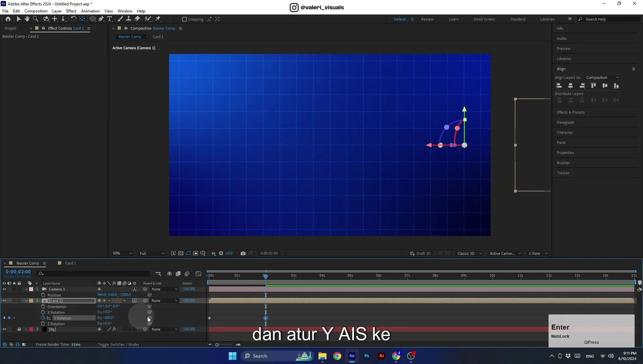Select the Pen tool
Image resolution: width=643 pixels, height=364 pixels.
(101, 19)
